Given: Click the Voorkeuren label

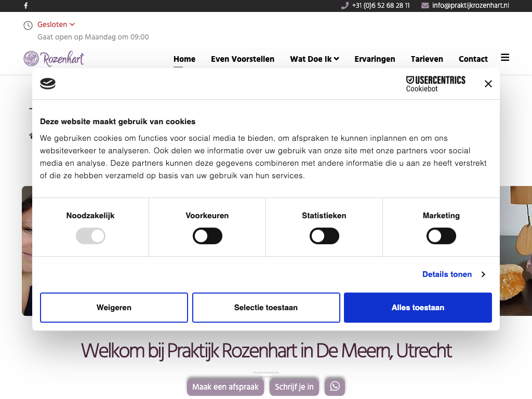Looking at the screenshot, I should pyautogui.click(x=207, y=216).
